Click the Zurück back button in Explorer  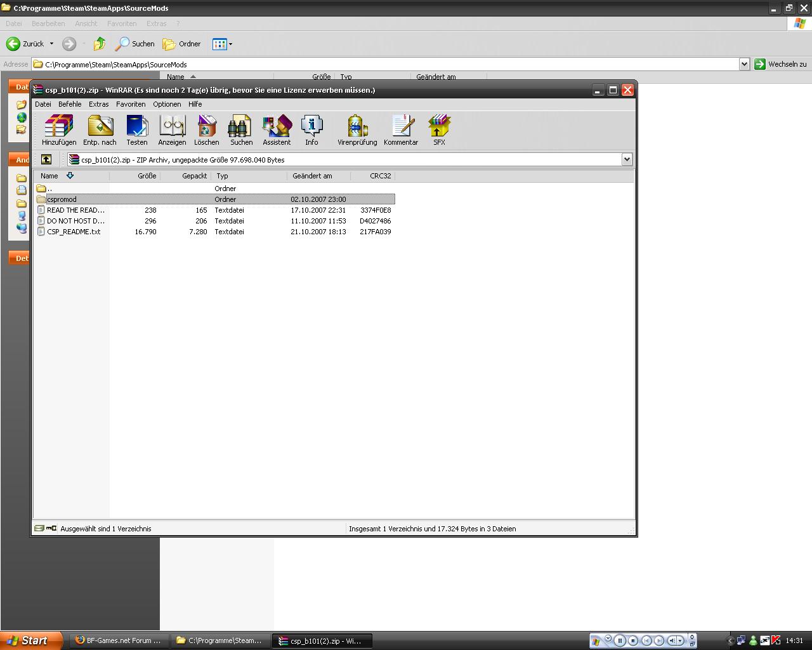(25, 44)
